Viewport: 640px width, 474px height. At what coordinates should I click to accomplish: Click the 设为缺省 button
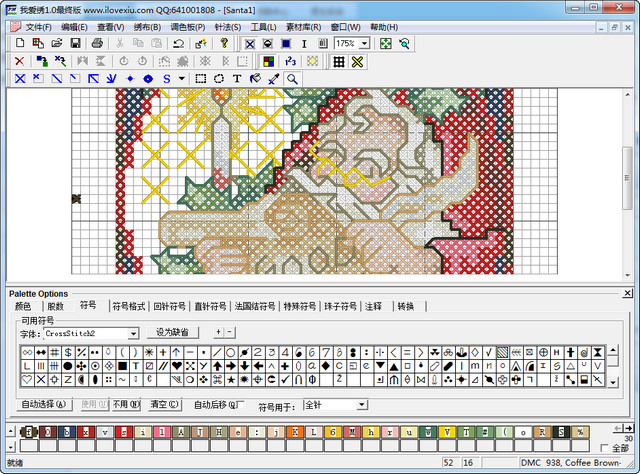tap(173, 332)
